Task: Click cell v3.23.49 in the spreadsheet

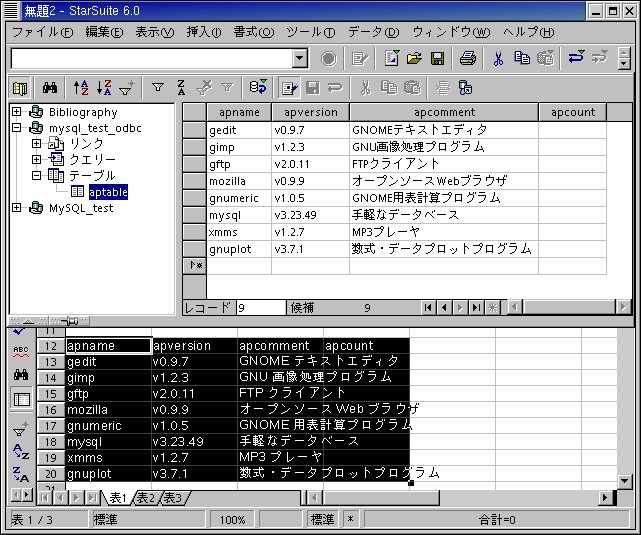Action: [x=194, y=441]
